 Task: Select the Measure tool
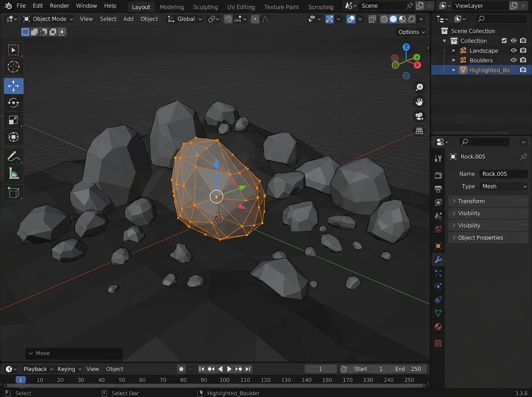[14, 174]
